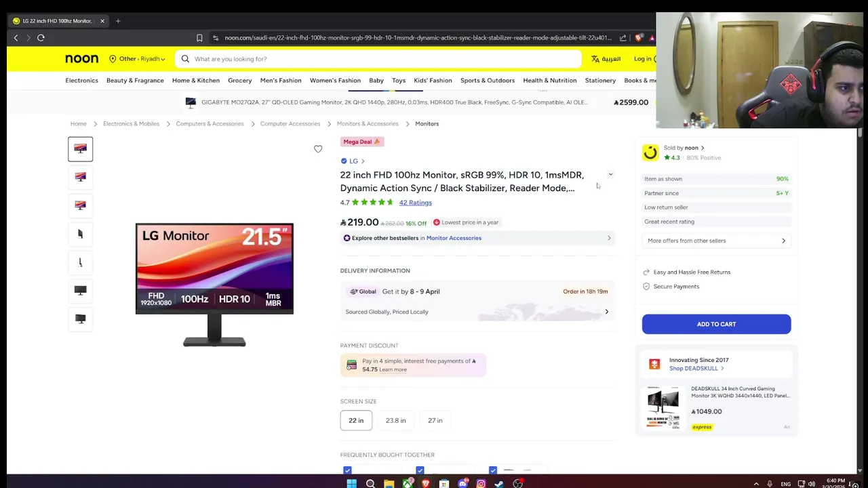Viewport: 868px width, 488px height.
Task: Expand the product title chevron
Action: click(x=610, y=175)
